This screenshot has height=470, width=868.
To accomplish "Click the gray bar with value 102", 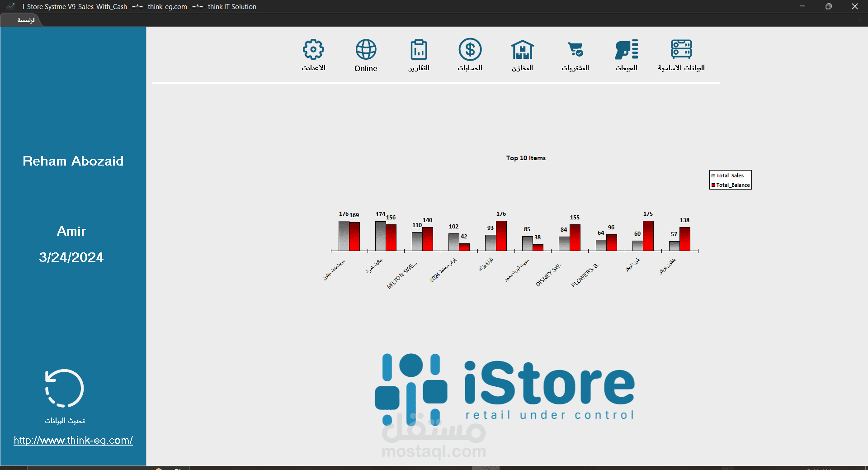I will coord(453,242).
